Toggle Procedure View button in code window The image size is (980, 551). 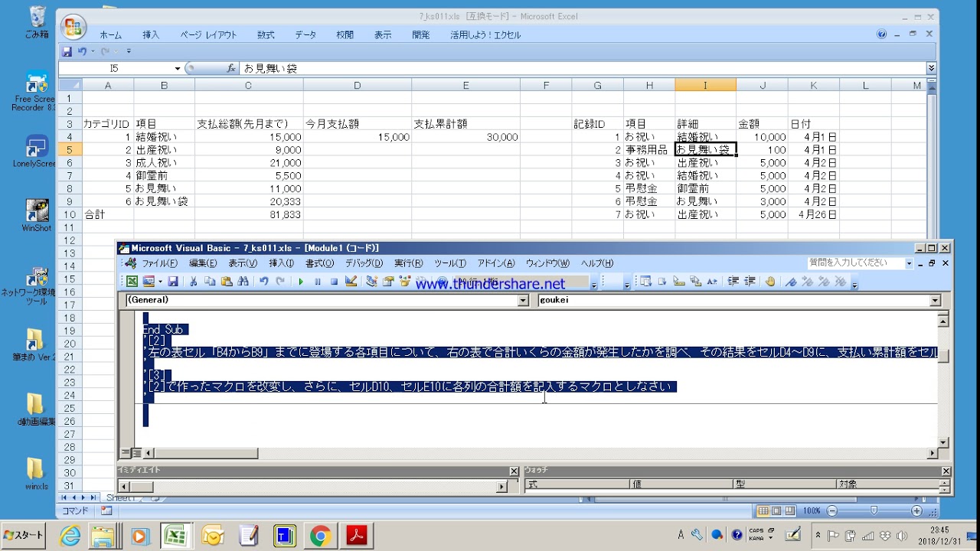(125, 453)
